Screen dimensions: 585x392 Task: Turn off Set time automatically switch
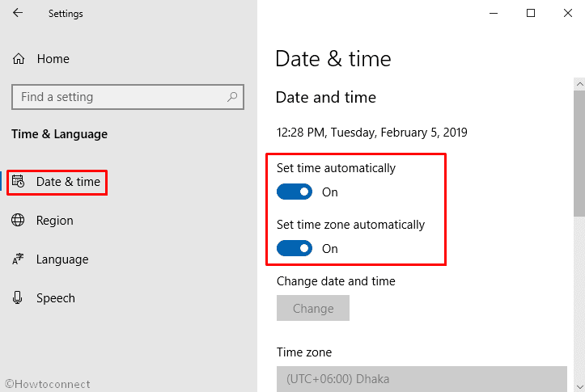click(x=295, y=192)
